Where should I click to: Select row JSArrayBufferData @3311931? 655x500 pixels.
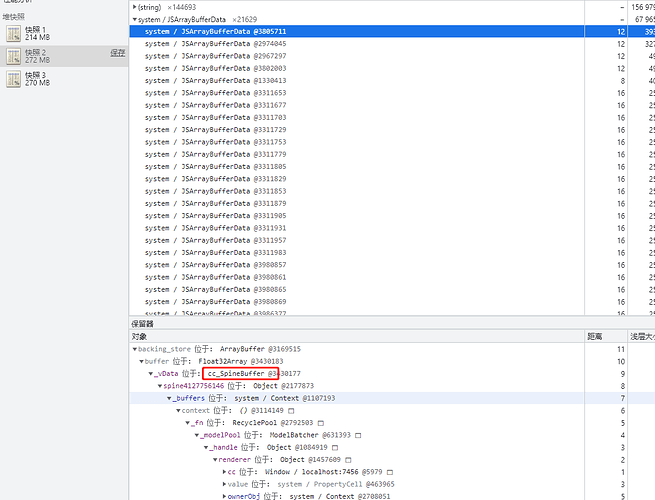[x=392, y=228]
